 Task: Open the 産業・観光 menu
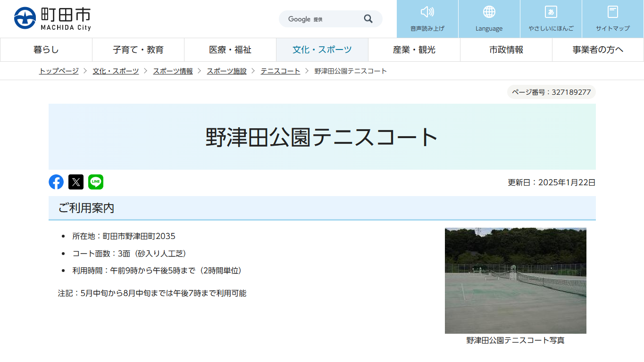(414, 49)
